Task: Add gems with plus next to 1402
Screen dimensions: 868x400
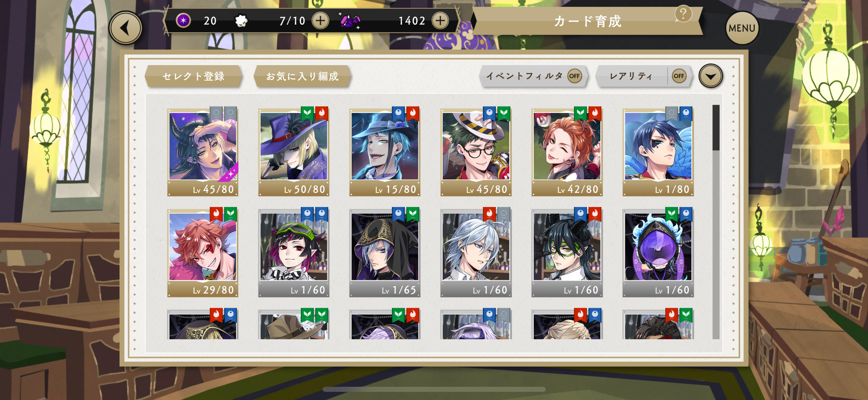Action: pos(440,21)
